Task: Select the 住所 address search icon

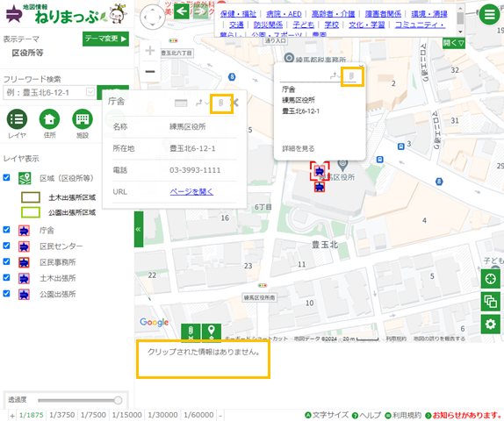Action: point(49,119)
